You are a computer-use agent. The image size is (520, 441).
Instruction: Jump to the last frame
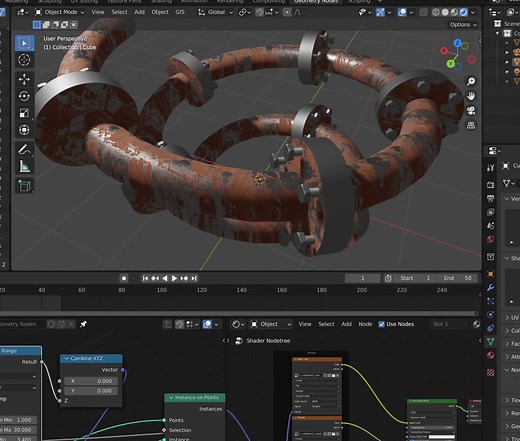(194, 278)
